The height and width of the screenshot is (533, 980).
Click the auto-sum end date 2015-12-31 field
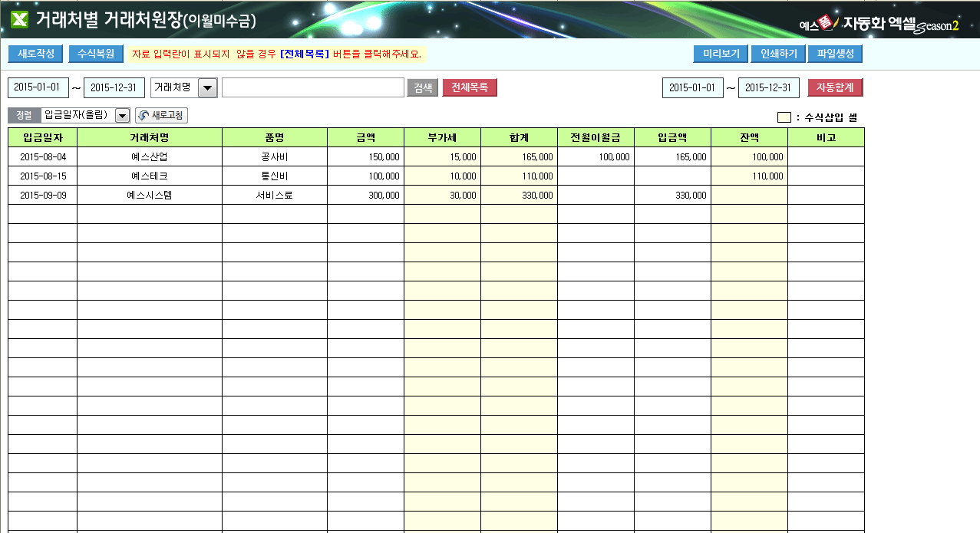coord(769,87)
